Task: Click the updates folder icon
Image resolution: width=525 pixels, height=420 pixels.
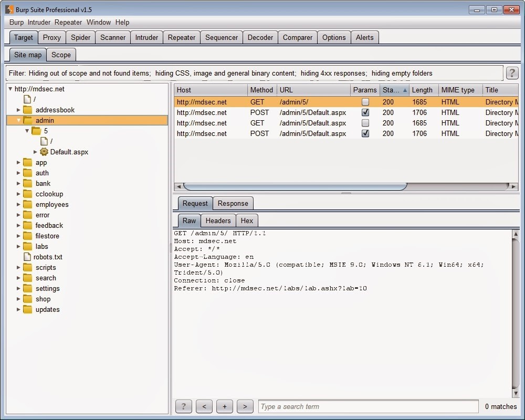Action: pos(27,309)
